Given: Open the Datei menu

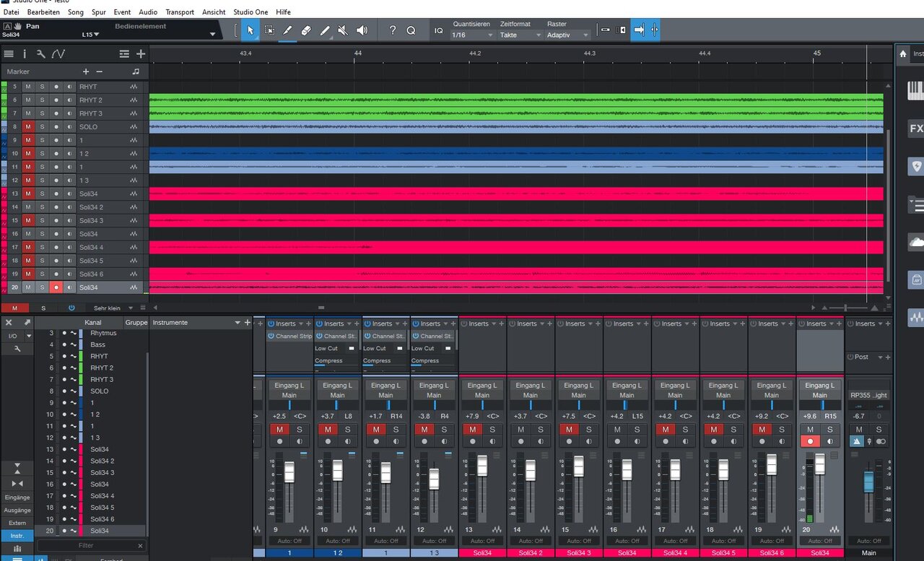Looking at the screenshot, I should click(11, 12).
